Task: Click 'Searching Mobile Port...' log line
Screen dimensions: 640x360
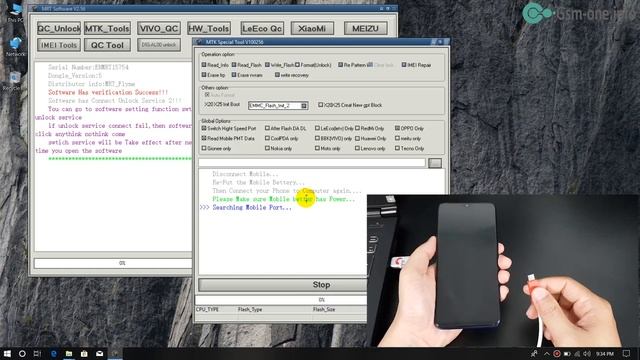Action: click(252, 207)
